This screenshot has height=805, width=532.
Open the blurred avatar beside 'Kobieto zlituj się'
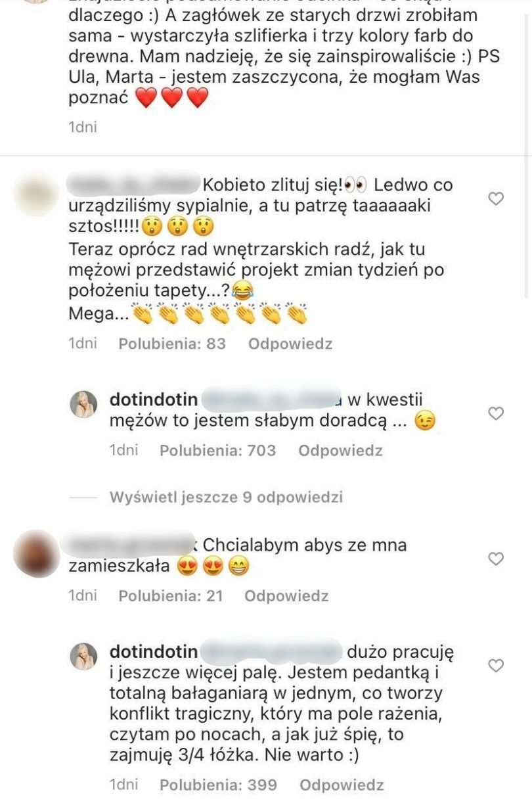tap(37, 193)
